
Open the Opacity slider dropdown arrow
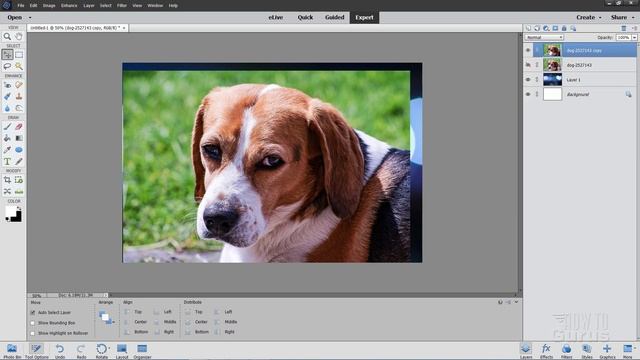635,37
